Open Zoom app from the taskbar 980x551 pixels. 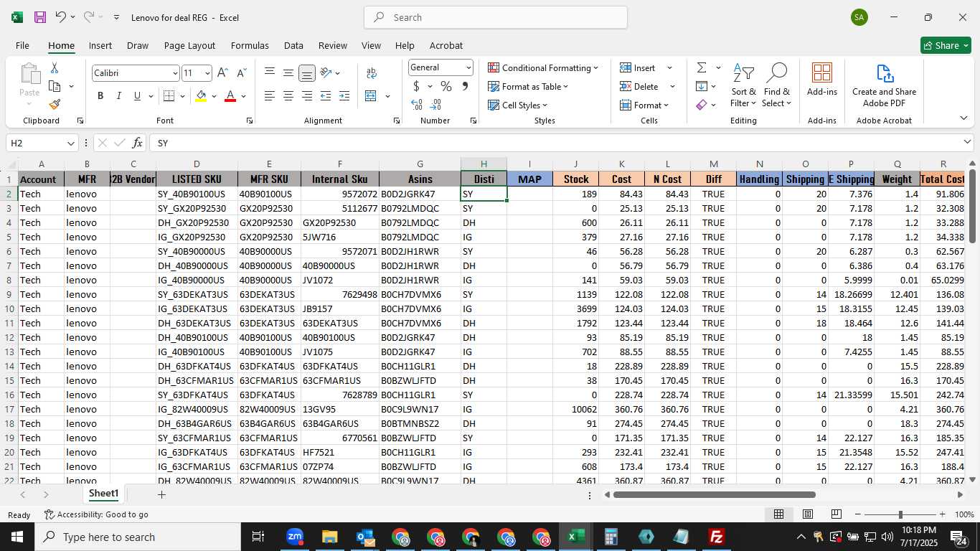coord(295,537)
